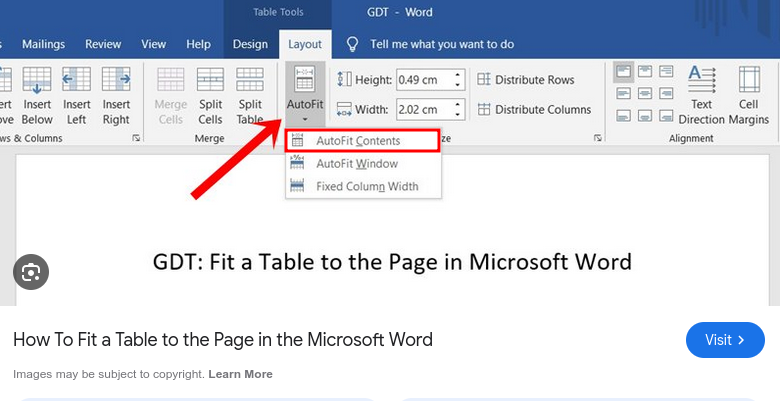Click in the Width value field
Image resolution: width=780 pixels, height=401 pixels.
[x=424, y=109]
